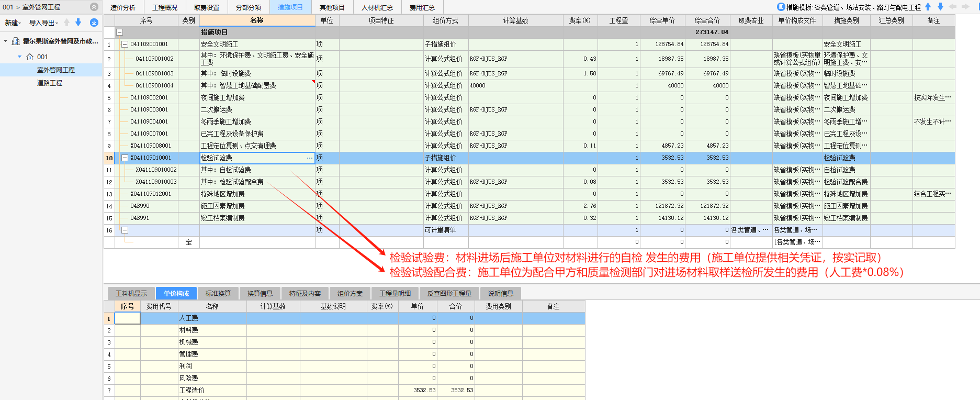980x400 pixels.
Task: Open the 说明信息 bottom tab
Action: point(501,293)
